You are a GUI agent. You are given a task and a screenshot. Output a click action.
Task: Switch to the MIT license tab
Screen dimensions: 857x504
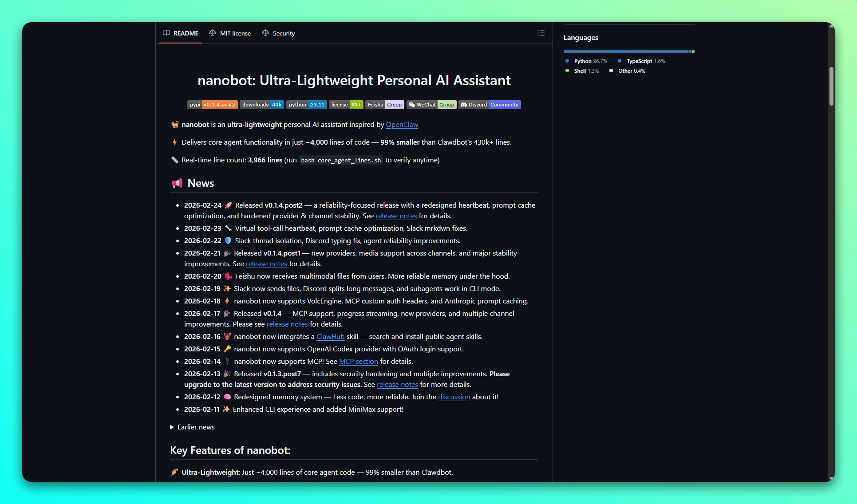click(x=235, y=33)
